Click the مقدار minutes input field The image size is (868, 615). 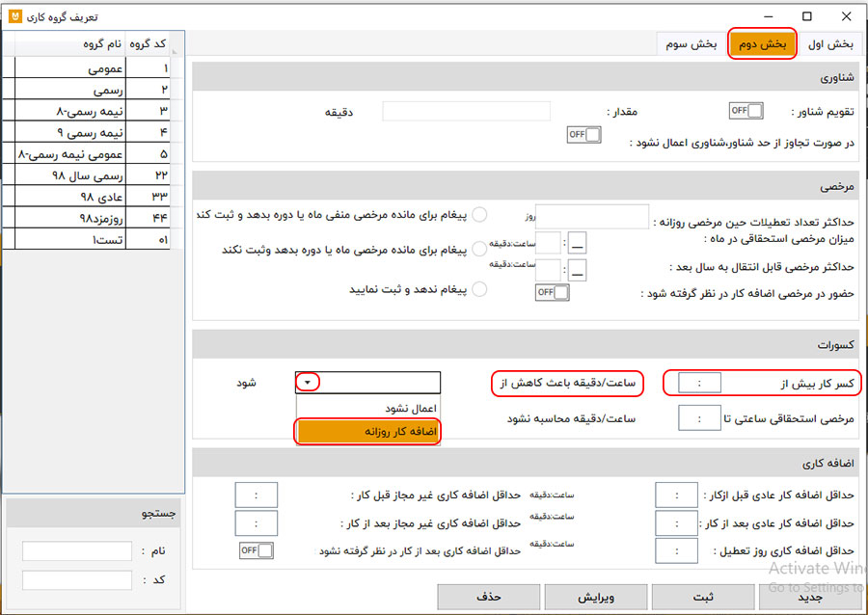(466, 111)
